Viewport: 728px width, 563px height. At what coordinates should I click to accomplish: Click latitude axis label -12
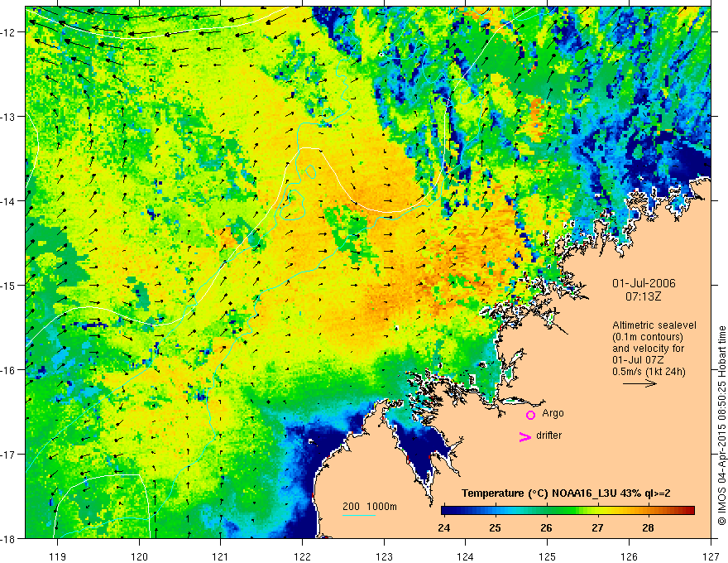(8, 32)
